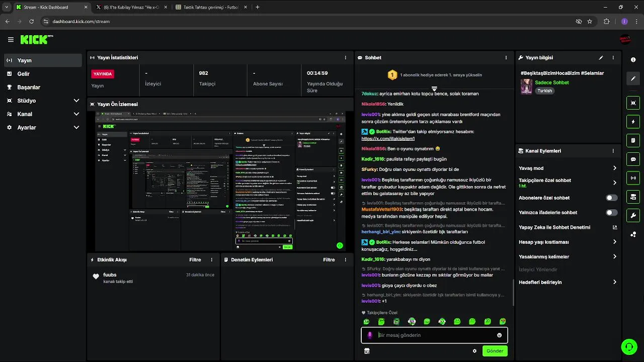Open the Chrome extensions puzzle icon
644x362 pixels.
coord(606,22)
